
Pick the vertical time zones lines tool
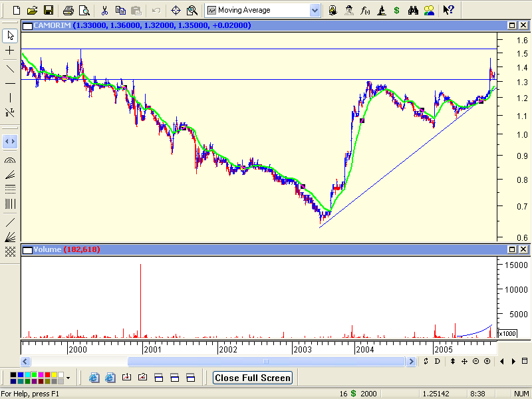10,204
